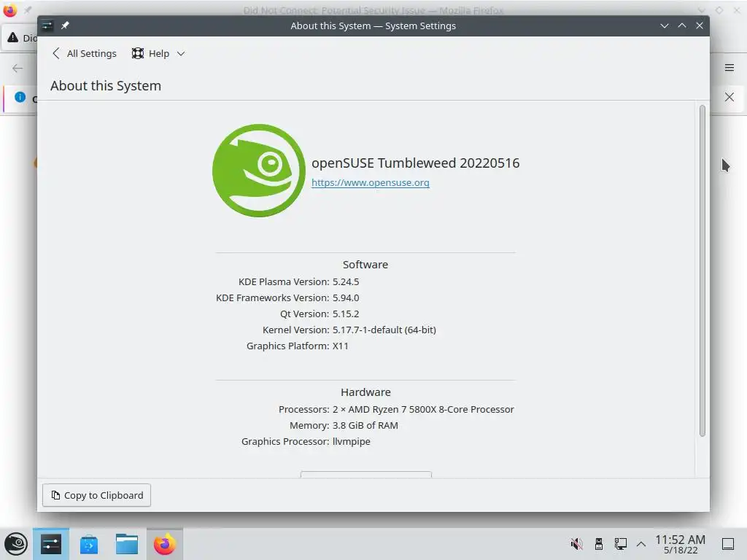Click System Settings taskbar icon
The height and width of the screenshot is (560, 747).
coord(51,544)
